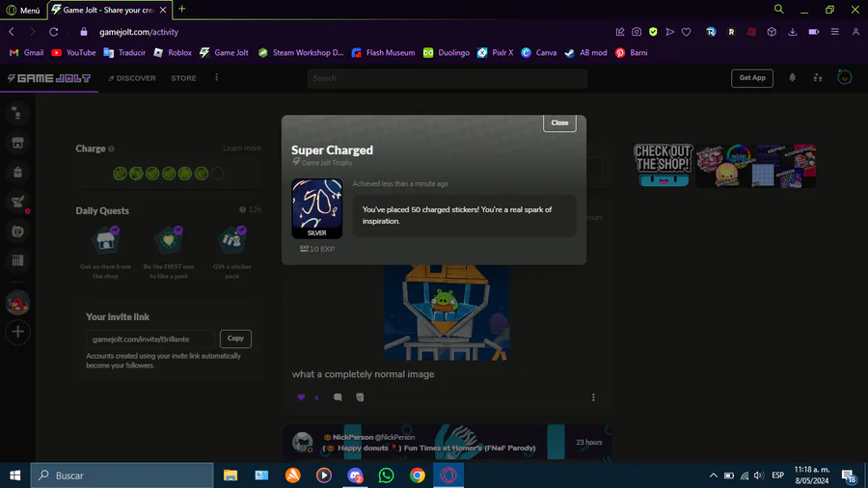Open the friends list icon
This screenshot has width=868, height=488.
[x=818, y=78]
